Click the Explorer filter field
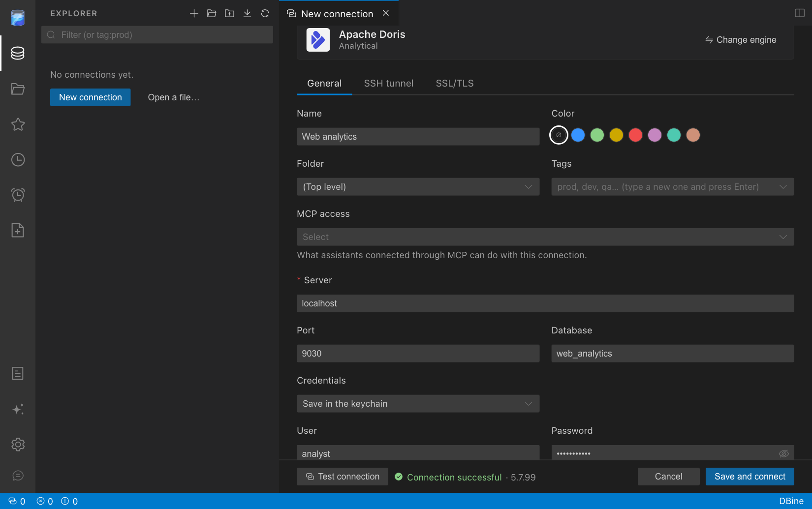Viewport: 812px width, 509px height. [x=157, y=35]
